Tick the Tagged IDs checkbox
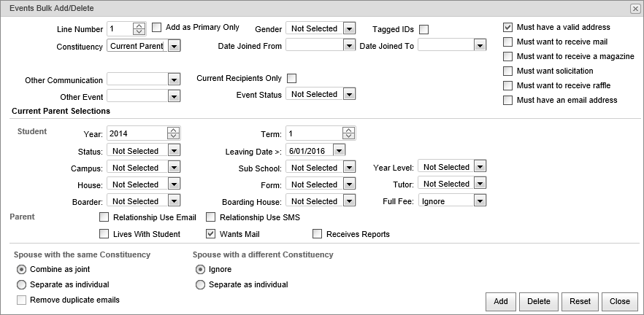Screen dimensions: 644x315 coord(423,29)
